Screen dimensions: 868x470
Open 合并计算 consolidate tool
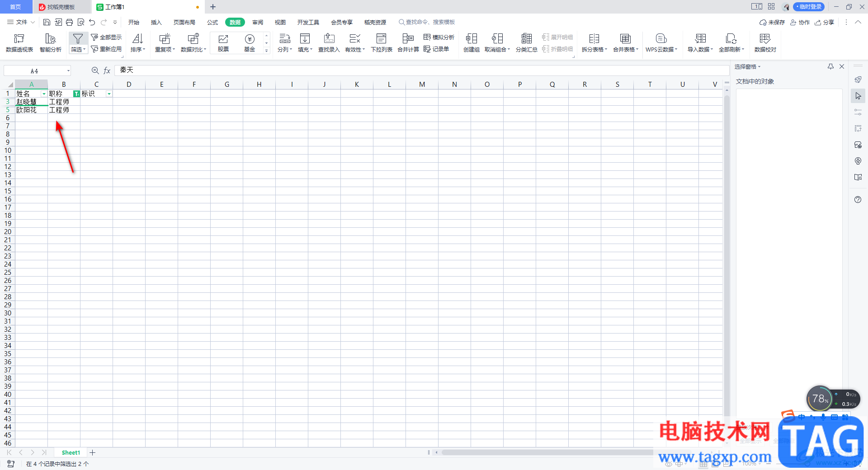408,43
